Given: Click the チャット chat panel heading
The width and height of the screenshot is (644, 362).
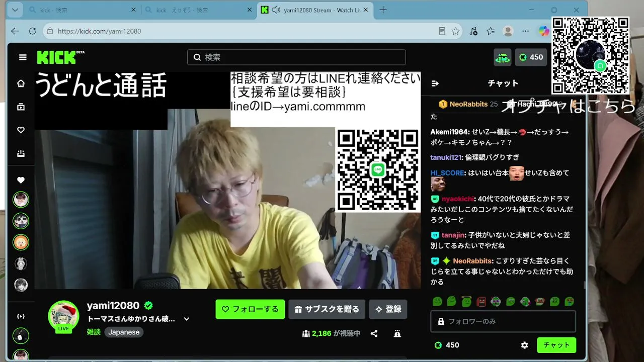Looking at the screenshot, I should pyautogui.click(x=503, y=83).
